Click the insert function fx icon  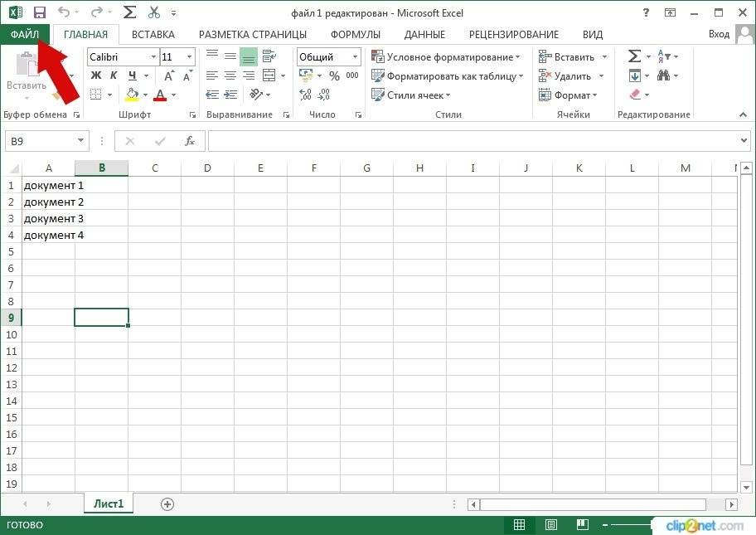189,141
